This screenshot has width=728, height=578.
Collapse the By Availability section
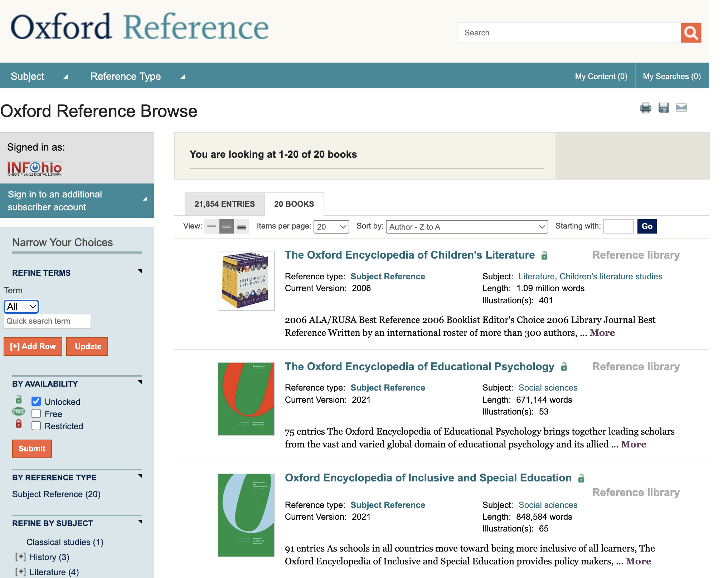tap(140, 382)
